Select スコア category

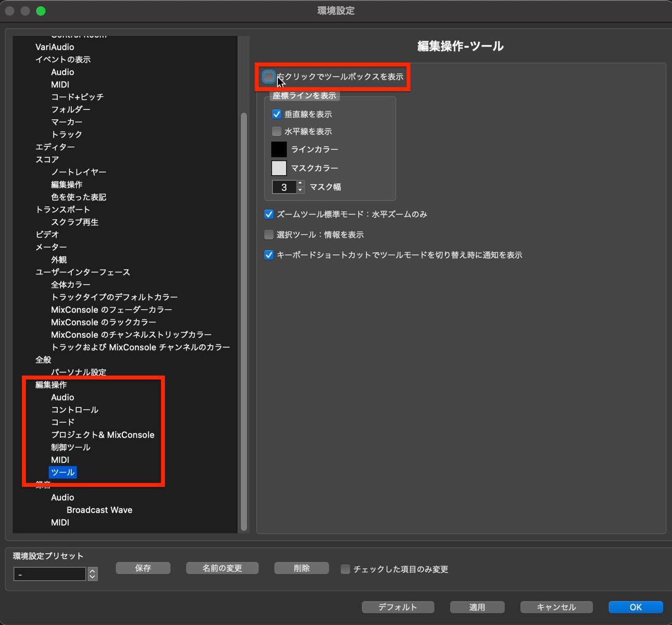pyautogui.click(x=47, y=159)
